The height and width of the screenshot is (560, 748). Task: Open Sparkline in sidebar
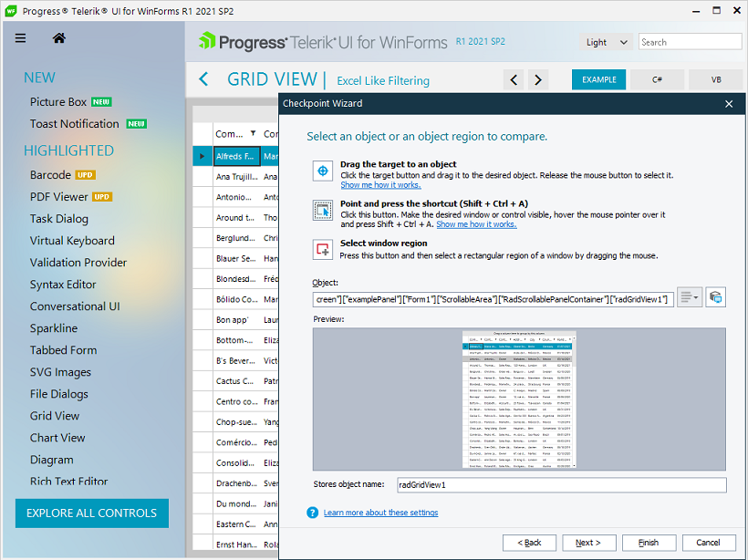(x=54, y=328)
